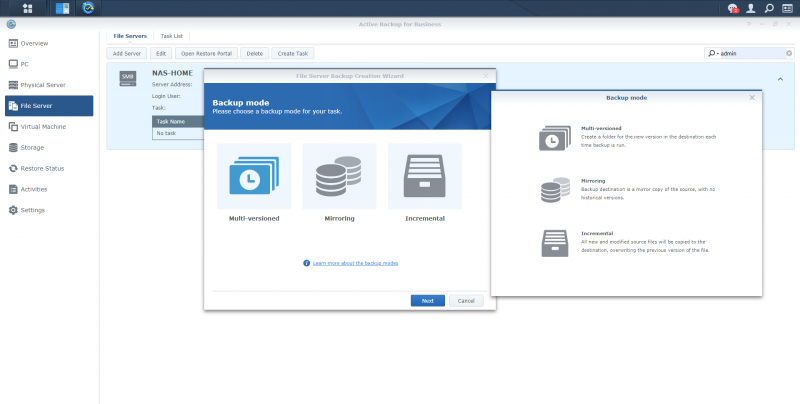Click the Create Task button
Viewport: 800px width, 404px height.
(293, 54)
